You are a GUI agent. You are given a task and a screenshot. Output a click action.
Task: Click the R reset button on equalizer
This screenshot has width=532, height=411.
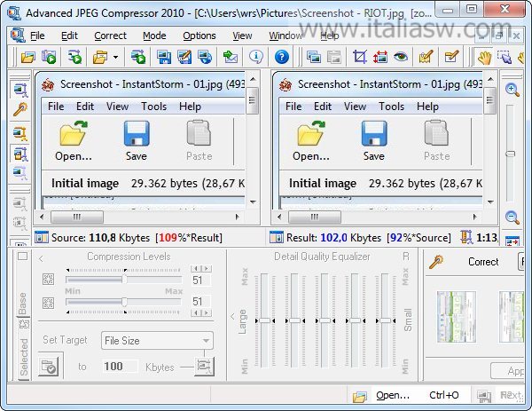pos(406,257)
